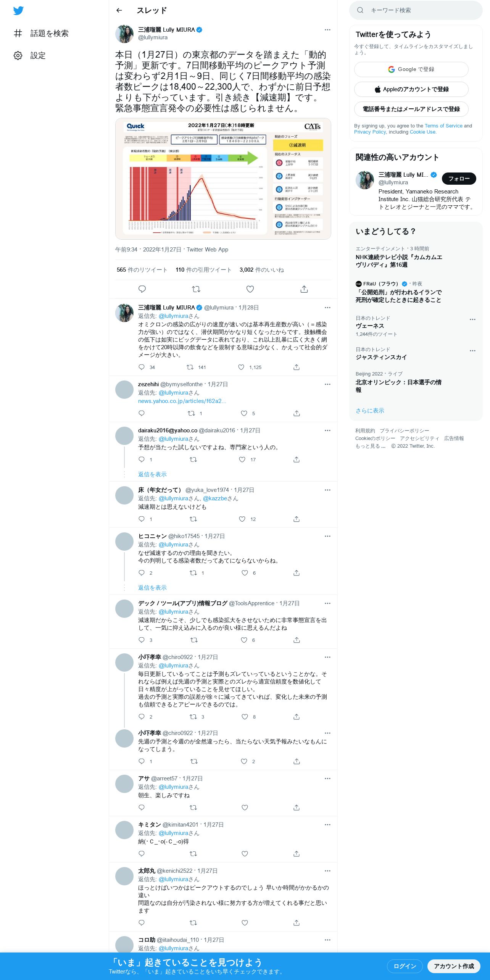Screen dimensions: 490x980
Task: Like the main tweet with heart icon
Action: 250,289
